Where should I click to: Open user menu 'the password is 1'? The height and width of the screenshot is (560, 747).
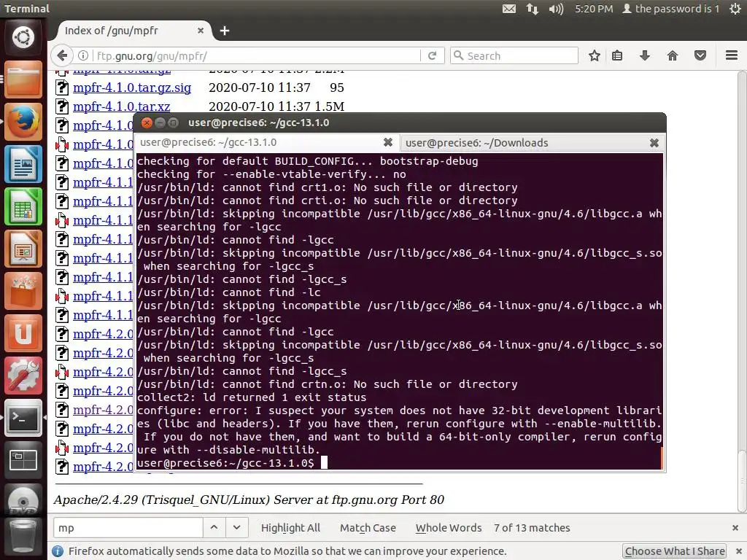tap(671, 9)
